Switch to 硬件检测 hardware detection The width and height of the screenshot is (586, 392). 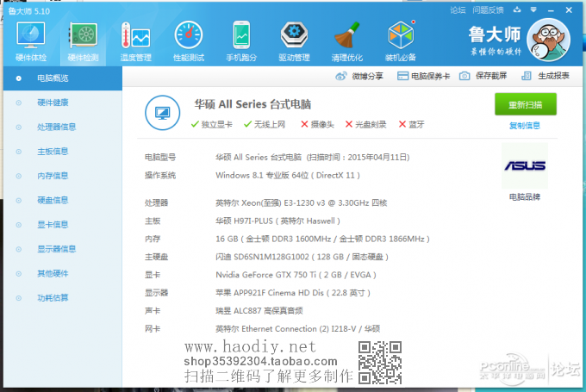click(83, 40)
